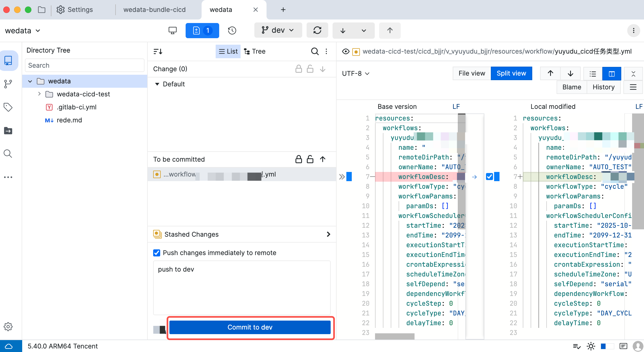Viewport: 644px width, 352px height.
Task: Switch to the wedata-bundle-cicd tab
Action: click(154, 10)
